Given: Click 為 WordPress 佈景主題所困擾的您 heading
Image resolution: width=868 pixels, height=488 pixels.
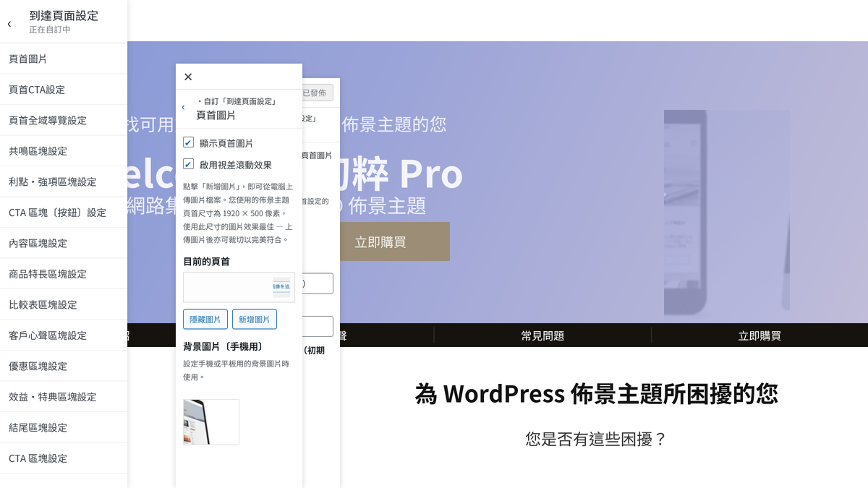Looking at the screenshot, I should coord(596,394).
